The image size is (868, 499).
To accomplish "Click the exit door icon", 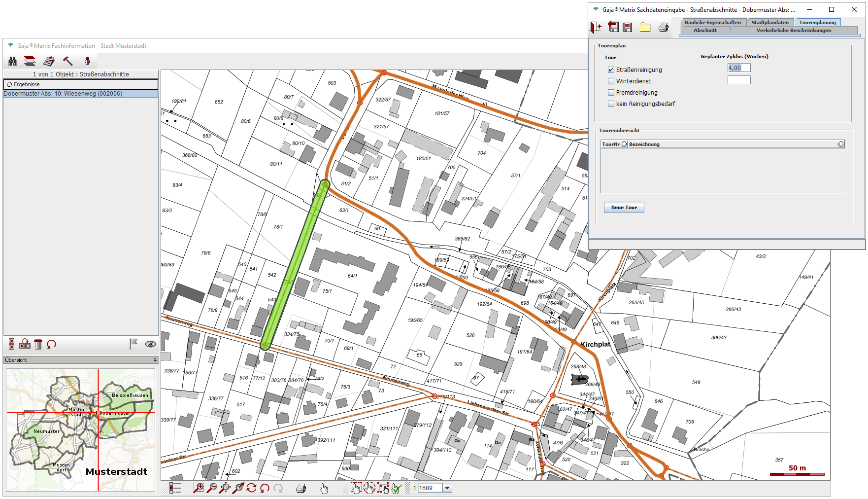I will (596, 27).
